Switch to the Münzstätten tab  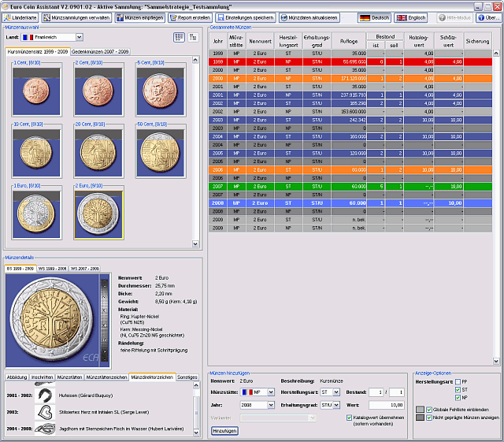tap(69, 377)
